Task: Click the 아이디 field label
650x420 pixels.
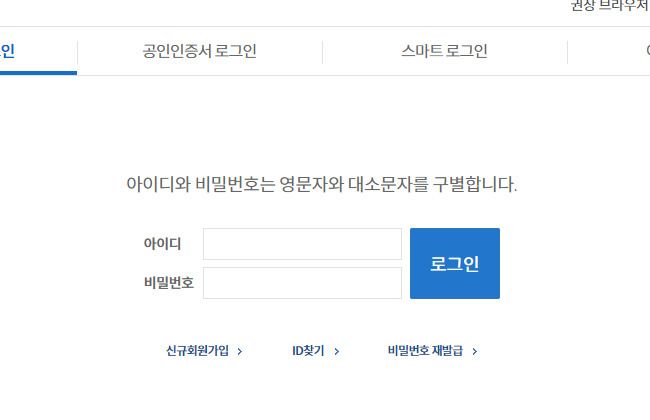Action: (x=162, y=243)
